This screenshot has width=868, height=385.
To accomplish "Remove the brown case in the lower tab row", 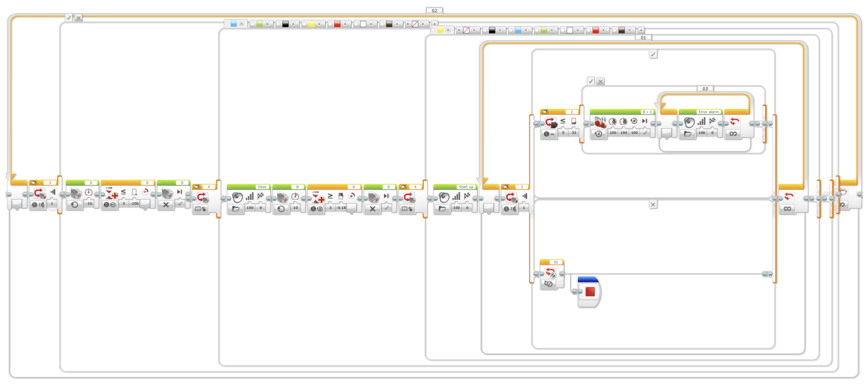I will tap(630, 30).
